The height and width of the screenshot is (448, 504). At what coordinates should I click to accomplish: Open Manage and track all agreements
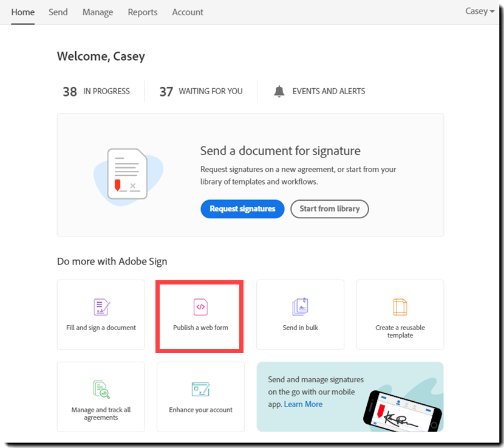[x=100, y=389]
